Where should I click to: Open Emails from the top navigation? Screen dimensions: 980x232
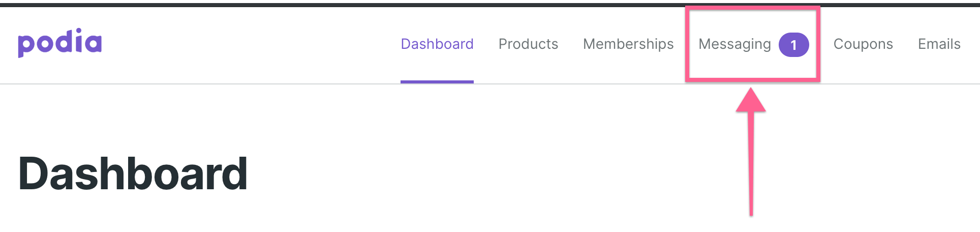939,44
